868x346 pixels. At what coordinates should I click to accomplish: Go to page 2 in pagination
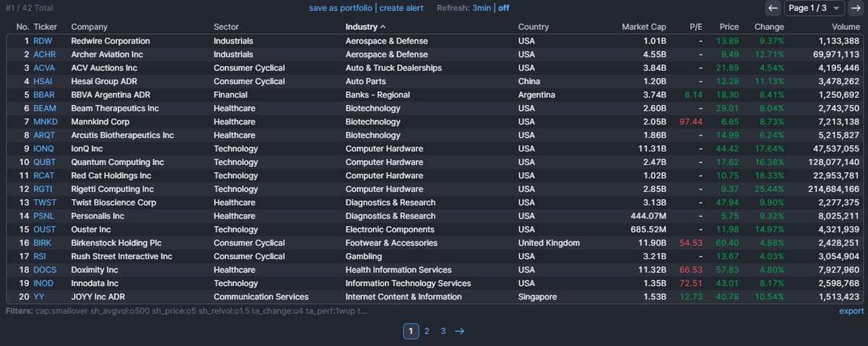click(x=427, y=332)
